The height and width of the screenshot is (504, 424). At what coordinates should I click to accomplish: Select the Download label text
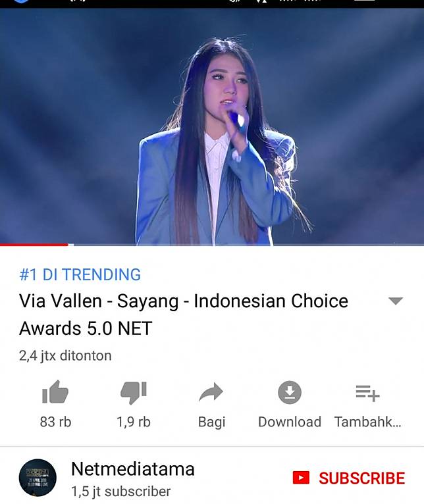pos(290,422)
